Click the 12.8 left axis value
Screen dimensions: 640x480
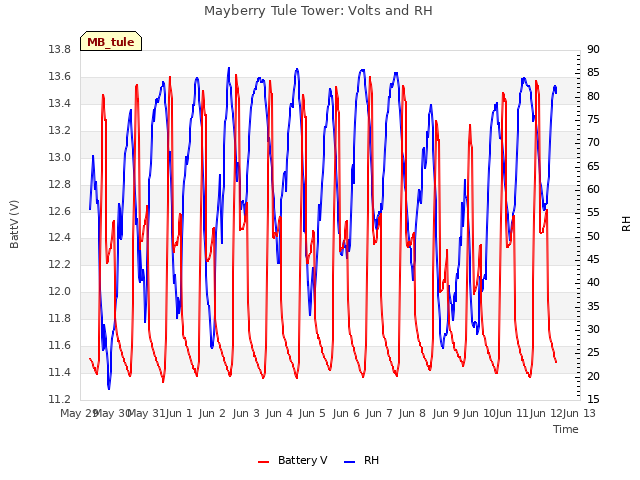60,184
